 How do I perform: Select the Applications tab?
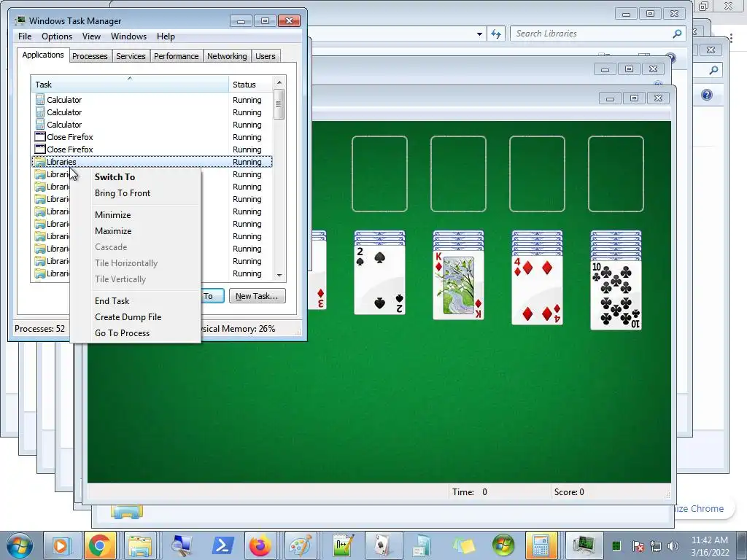43,55
